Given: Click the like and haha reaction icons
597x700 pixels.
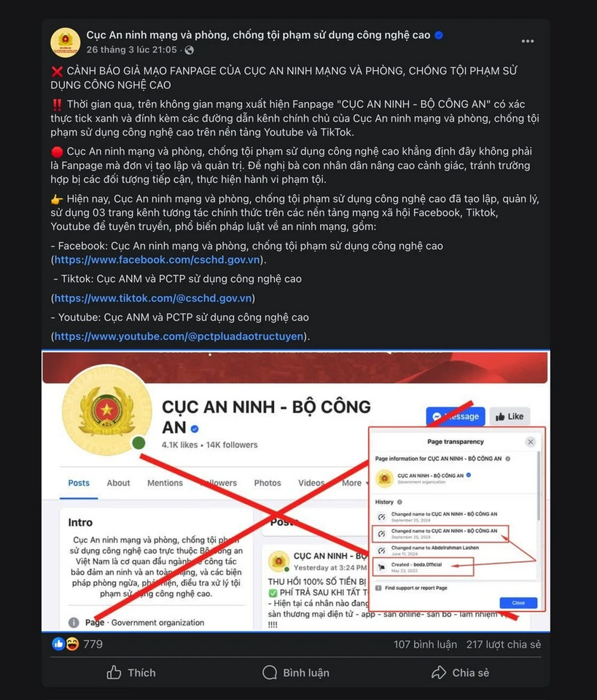Looking at the screenshot, I should [65, 644].
